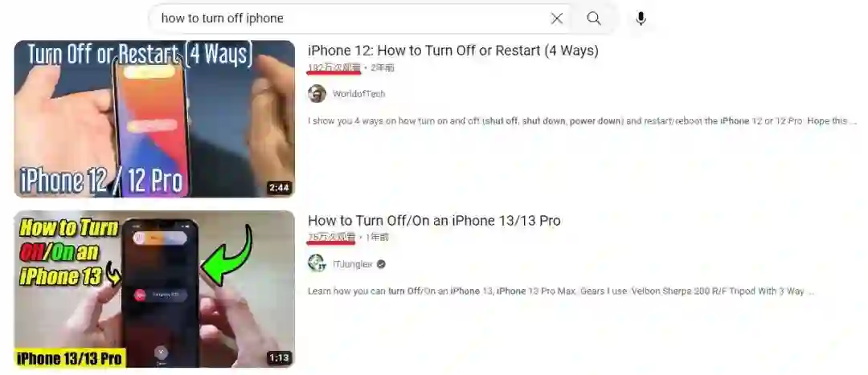The image size is (868, 375).
Task: Click the 75万次观看 view count text
Action: 332,237
